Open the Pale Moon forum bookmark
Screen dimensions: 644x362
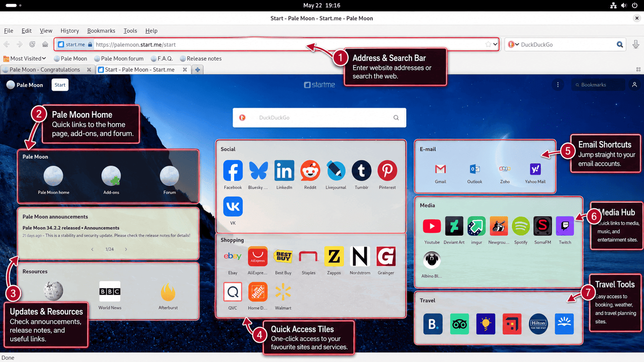click(x=119, y=58)
